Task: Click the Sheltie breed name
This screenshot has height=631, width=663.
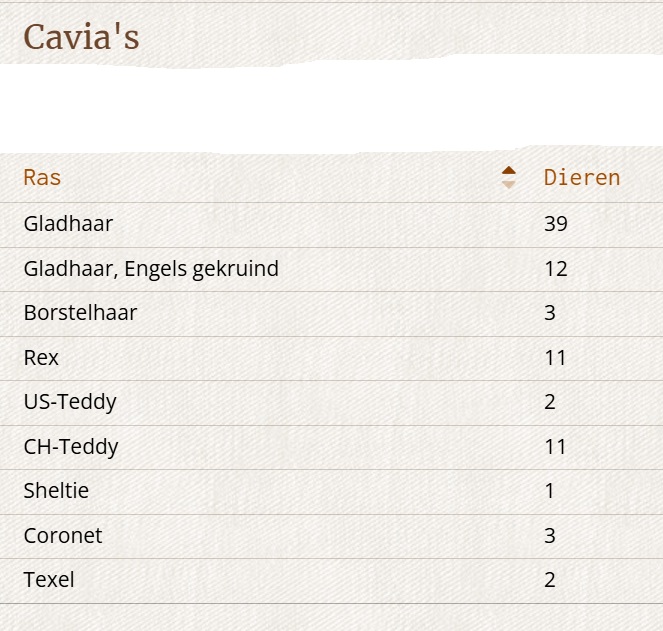Action: pos(56,491)
